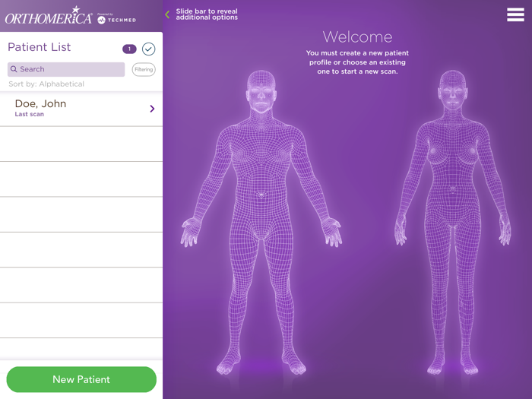This screenshot has height=399, width=532.
Task: Select the Doe, John patient entry
Action: (x=81, y=109)
